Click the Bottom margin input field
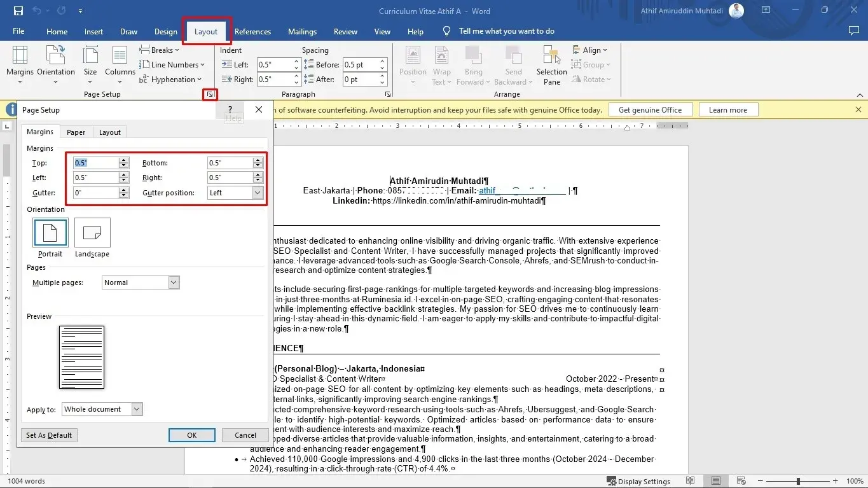This screenshot has width=868, height=488. tap(230, 163)
